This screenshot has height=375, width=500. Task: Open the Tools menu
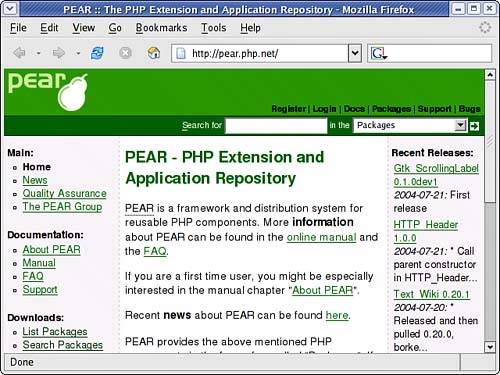coord(214,28)
